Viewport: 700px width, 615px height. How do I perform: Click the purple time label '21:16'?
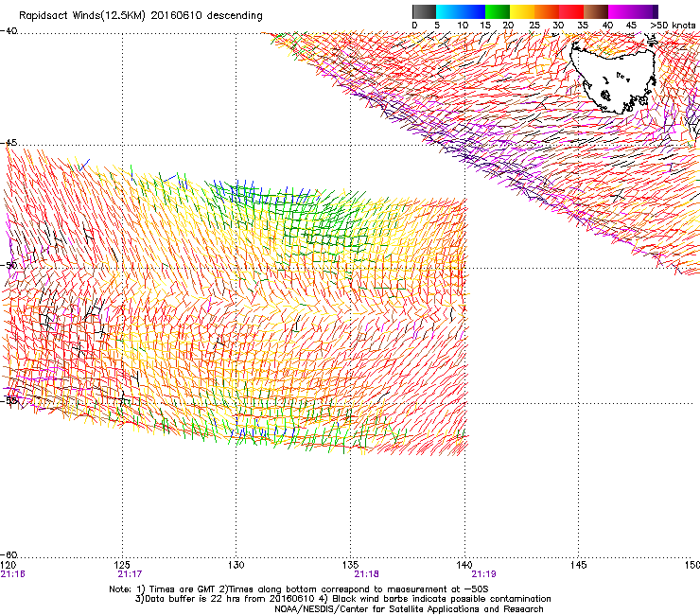coord(13,574)
